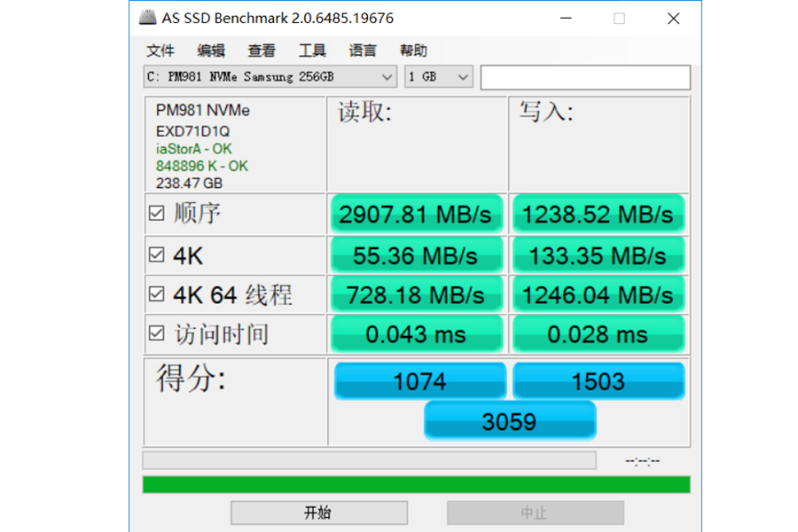Image resolution: width=798 pixels, height=532 pixels.
Task: Click the EXD71D1Q firmware version text
Action: tap(192, 131)
